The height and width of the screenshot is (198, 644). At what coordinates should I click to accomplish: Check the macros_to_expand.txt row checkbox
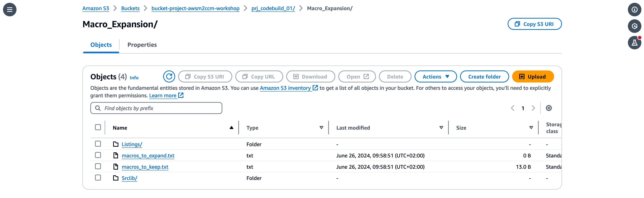point(98,155)
